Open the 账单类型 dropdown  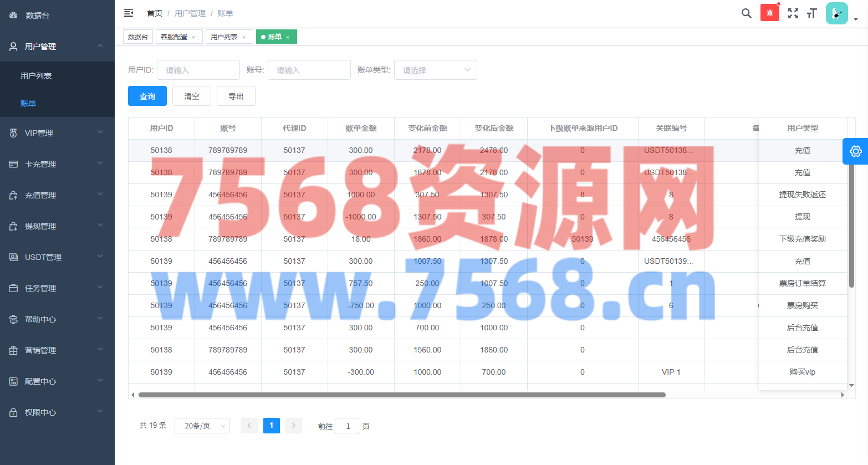coord(435,70)
